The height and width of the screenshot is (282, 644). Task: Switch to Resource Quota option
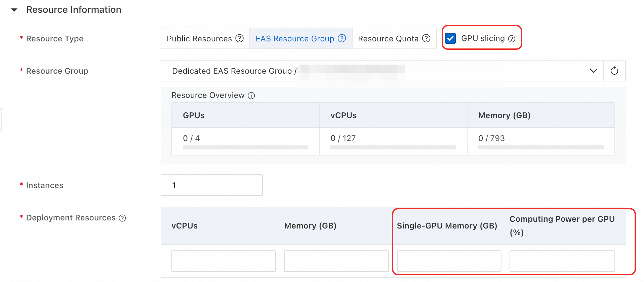pyautogui.click(x=388, y=39)
